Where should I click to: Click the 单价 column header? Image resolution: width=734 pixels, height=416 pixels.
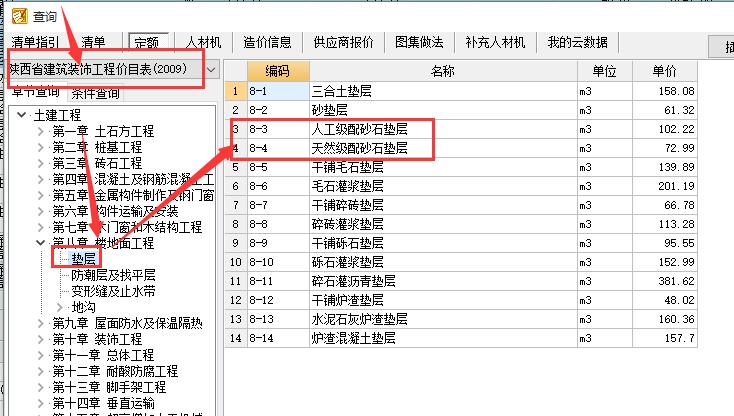click(x=664, y=71)
